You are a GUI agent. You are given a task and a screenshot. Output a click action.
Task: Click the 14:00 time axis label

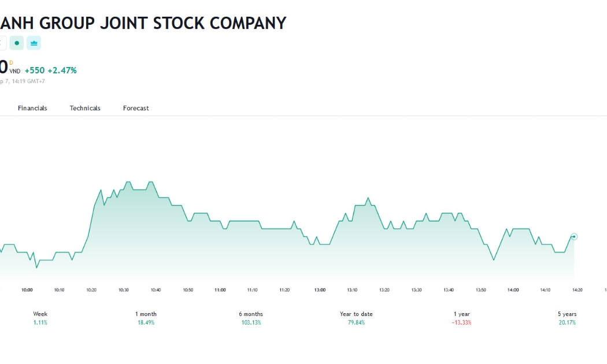pyautogui.click(x=513, y=289)
